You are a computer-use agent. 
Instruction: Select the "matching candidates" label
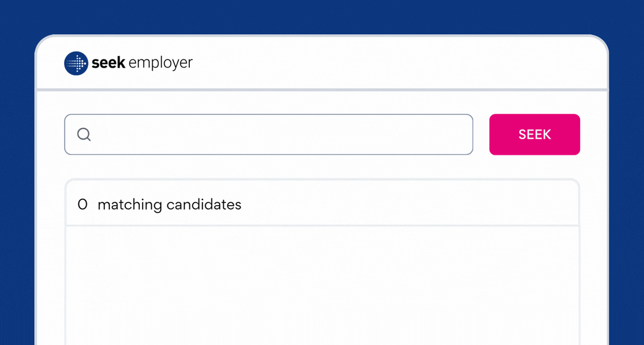169,205
